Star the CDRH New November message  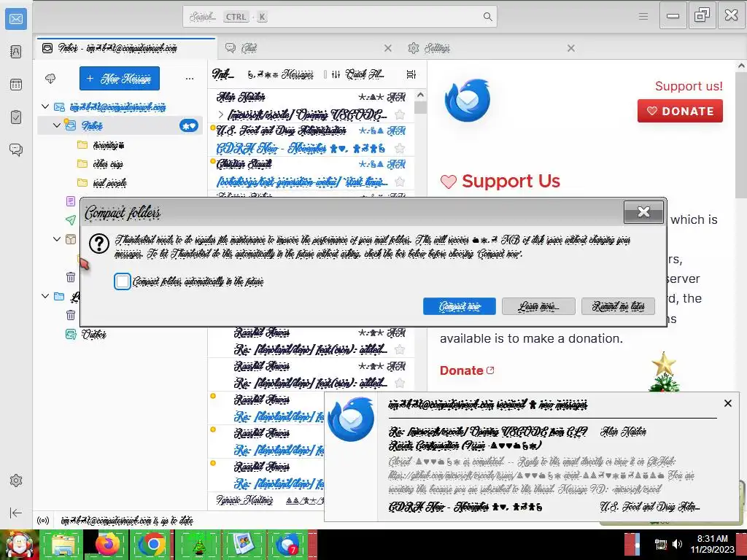400,149
